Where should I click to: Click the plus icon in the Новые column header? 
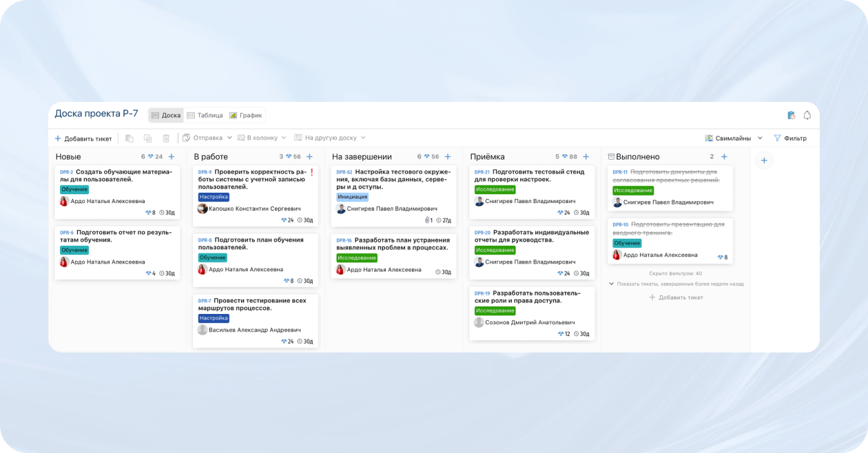pyautogui.click(x=171, y=156)
